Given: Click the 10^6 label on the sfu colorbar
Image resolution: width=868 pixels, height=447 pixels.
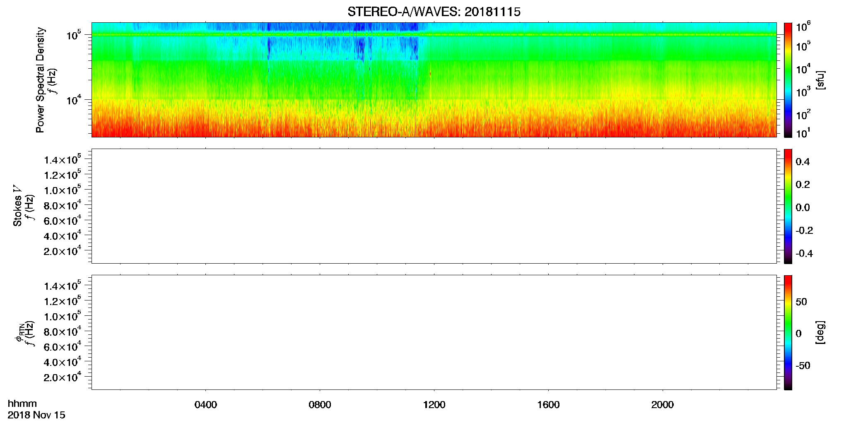Looking at the screenshot, I should pyautogui.click(x=803, y=27).
